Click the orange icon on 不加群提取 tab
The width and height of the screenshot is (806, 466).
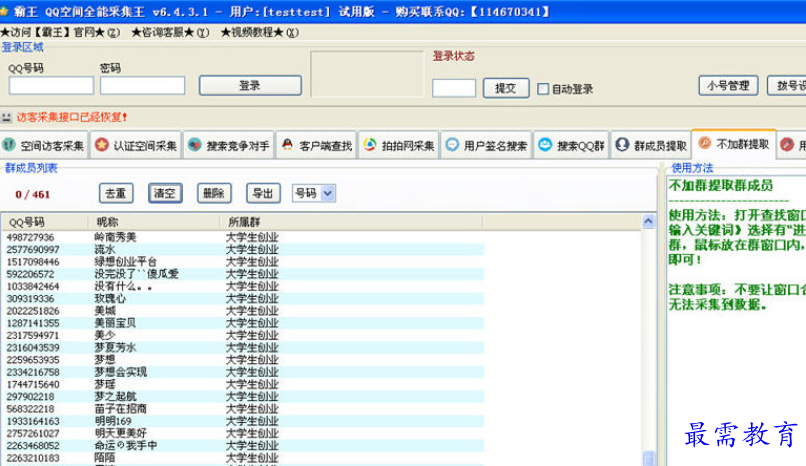click(705, 143)
